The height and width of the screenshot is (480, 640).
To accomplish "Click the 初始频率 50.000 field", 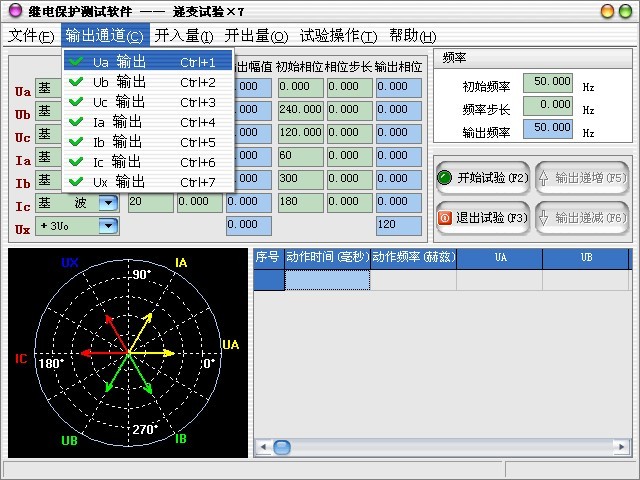I will pyautogui.click(x=548, y=82).
